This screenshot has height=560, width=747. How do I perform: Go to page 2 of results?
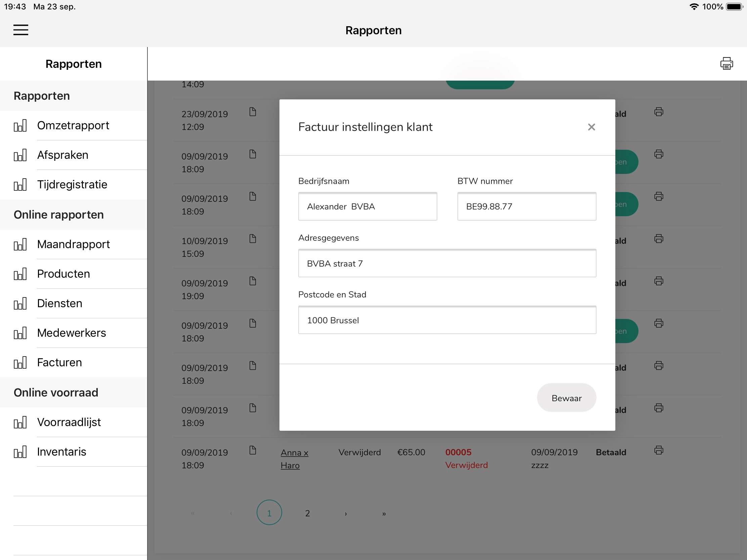[x=307, y=513]
